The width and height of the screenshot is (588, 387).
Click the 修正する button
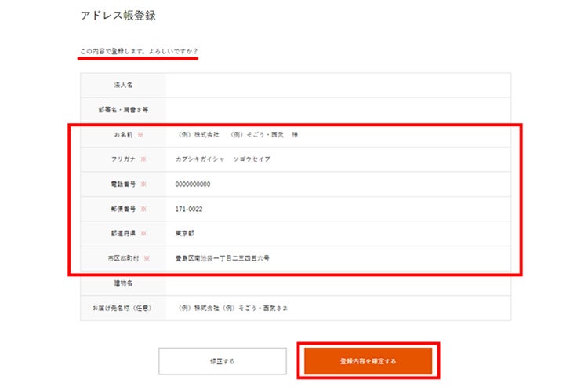[223, 361]
